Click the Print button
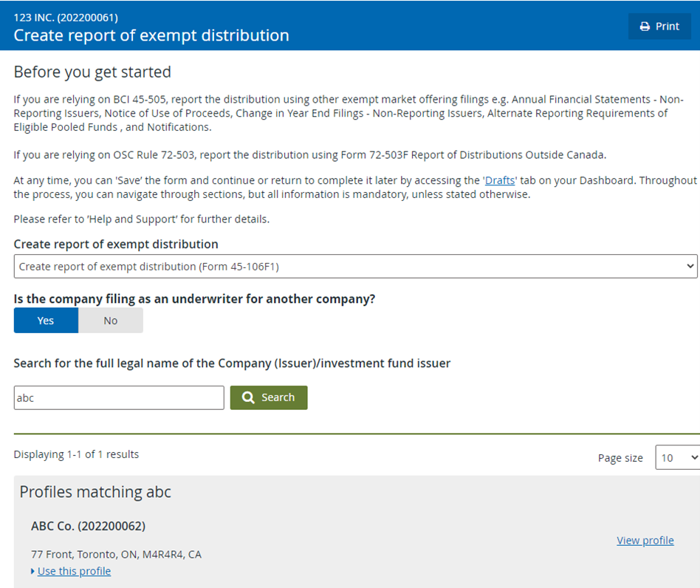The width and height of the screenshot is (700, 588). click(x=659, y=27)
